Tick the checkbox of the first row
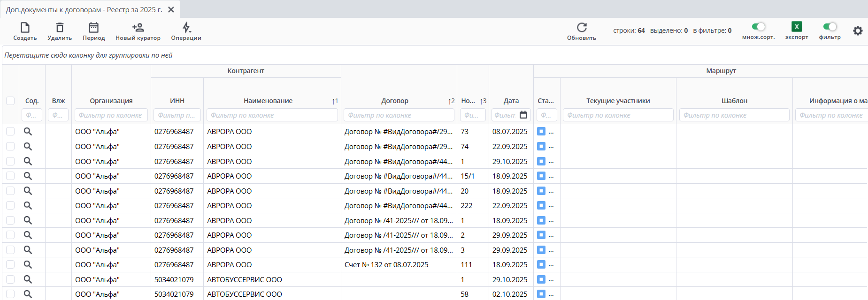 (10, 132)
